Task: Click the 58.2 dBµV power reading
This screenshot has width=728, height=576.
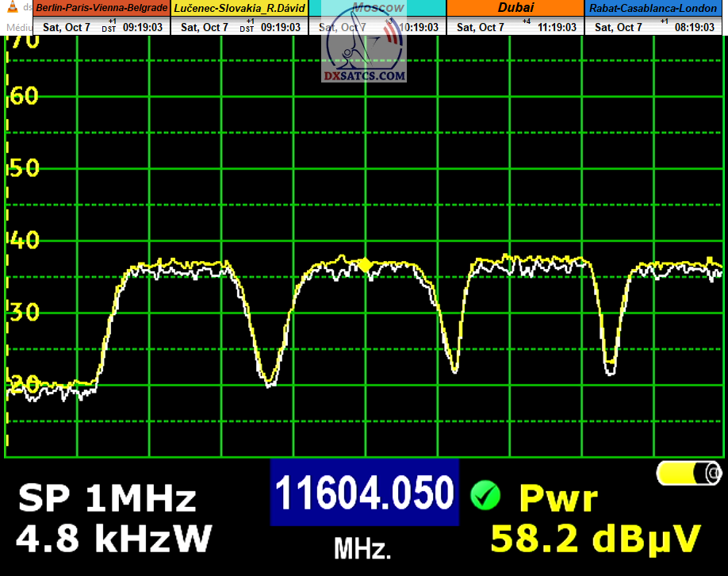Action: (596, 539)
